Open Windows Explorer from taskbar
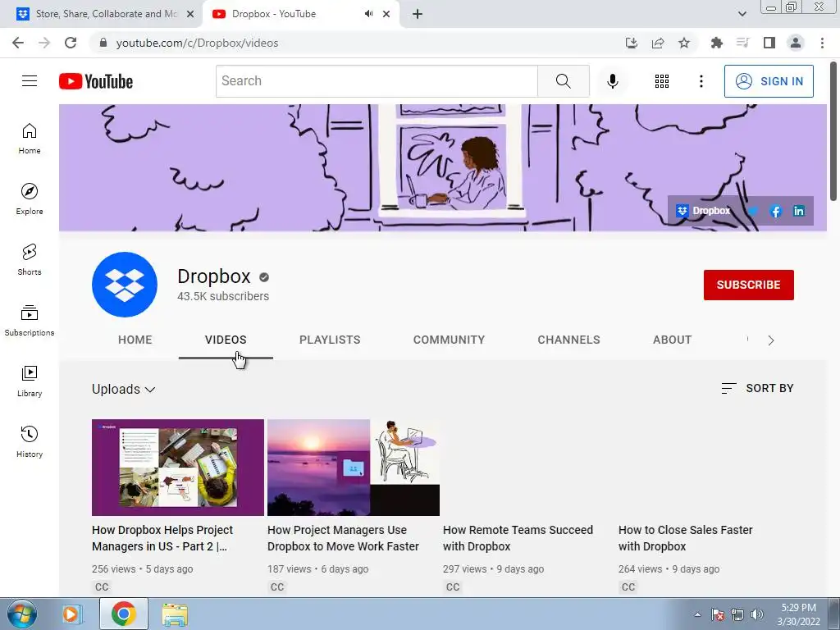The width and height of the screenshot is (840, 630). point(175,614)
